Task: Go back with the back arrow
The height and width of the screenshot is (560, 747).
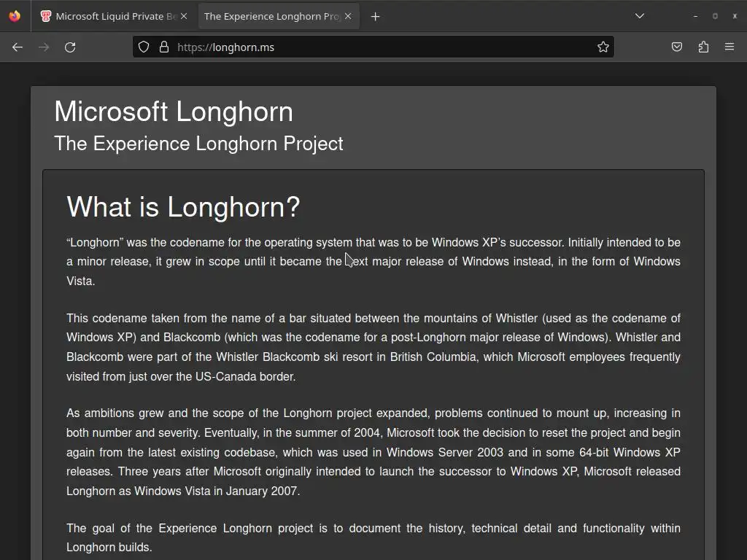Action: click(18, 47)
